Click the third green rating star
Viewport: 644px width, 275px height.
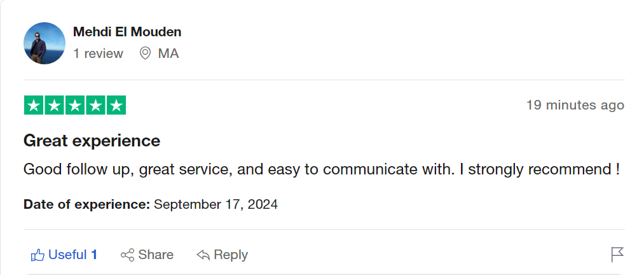click(75, 106)
